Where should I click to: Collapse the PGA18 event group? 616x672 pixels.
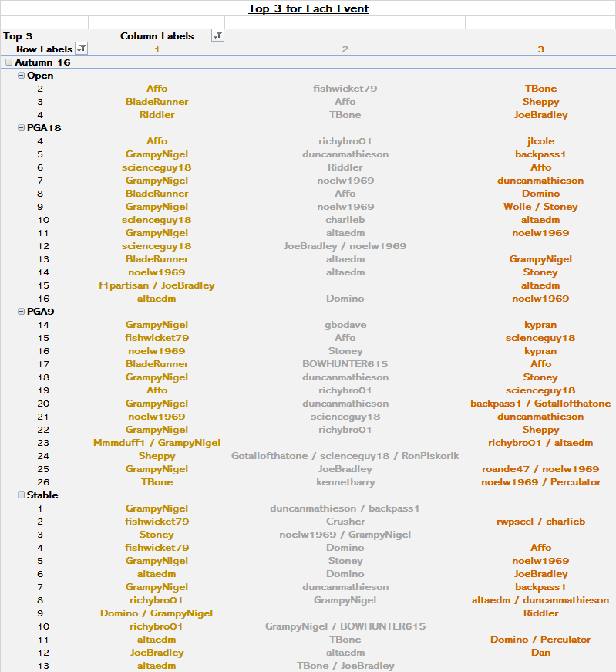click(x=21, y=128)
